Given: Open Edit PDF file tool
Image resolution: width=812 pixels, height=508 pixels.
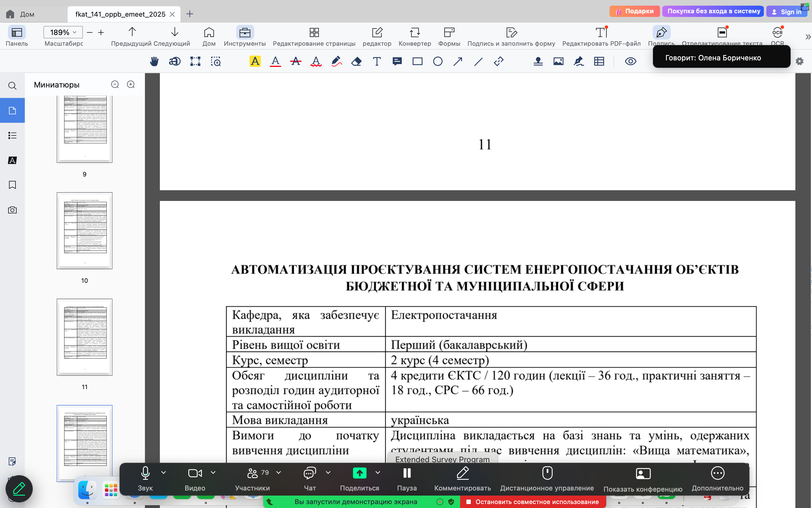Looking at the screenshot, I should pos(601,36).
